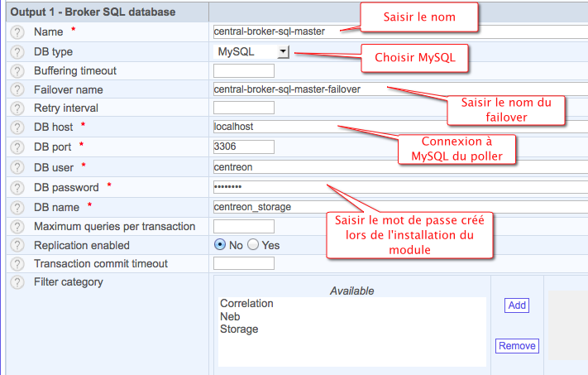Show help for Retry interval field
Image resolution: width=588 pixels, height=375 pixels.
point(17,108)
